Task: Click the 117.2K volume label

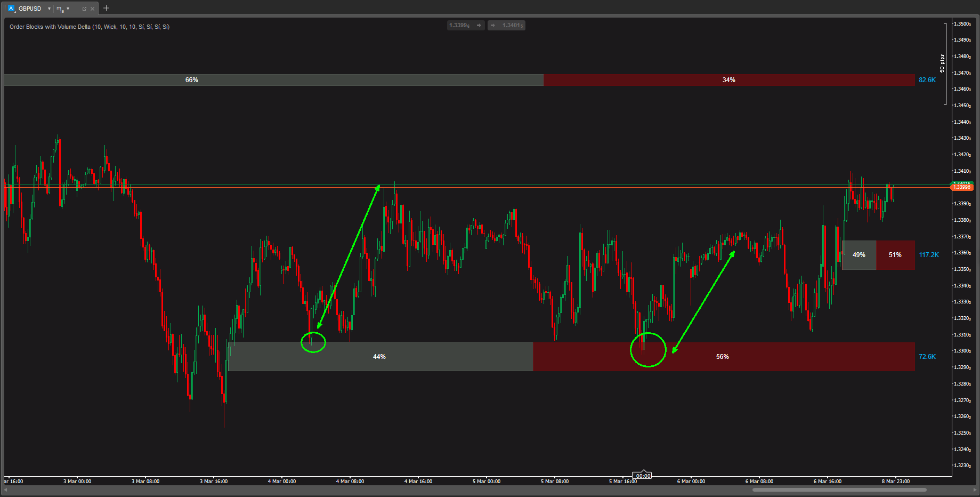Action: 928,255
